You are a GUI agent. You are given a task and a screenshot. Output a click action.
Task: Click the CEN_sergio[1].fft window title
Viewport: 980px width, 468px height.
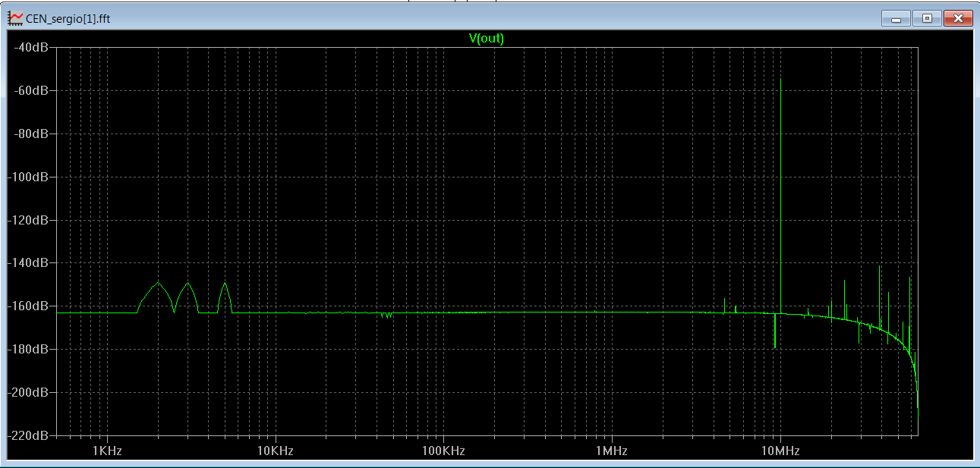click(68, 18)
